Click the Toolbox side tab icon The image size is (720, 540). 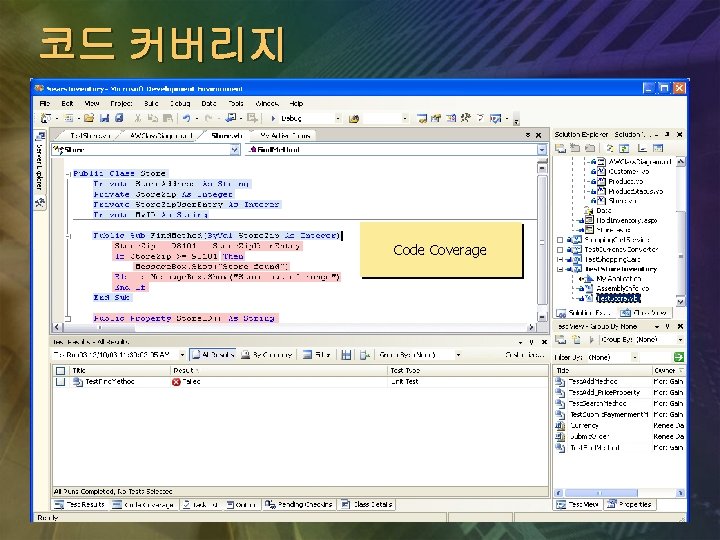(40, 202)
